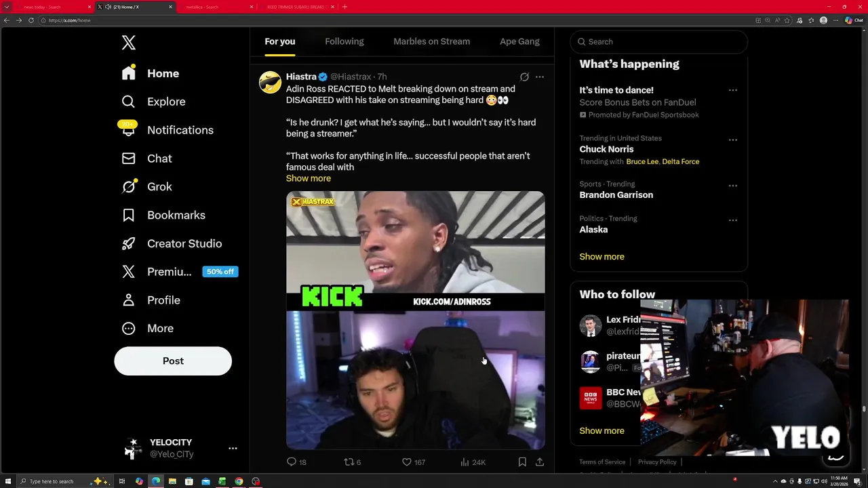This screenshot has height=488, width=868.
Task: Click the browser address bar URL
Action: pyautogui.click(x=70, y=20)
